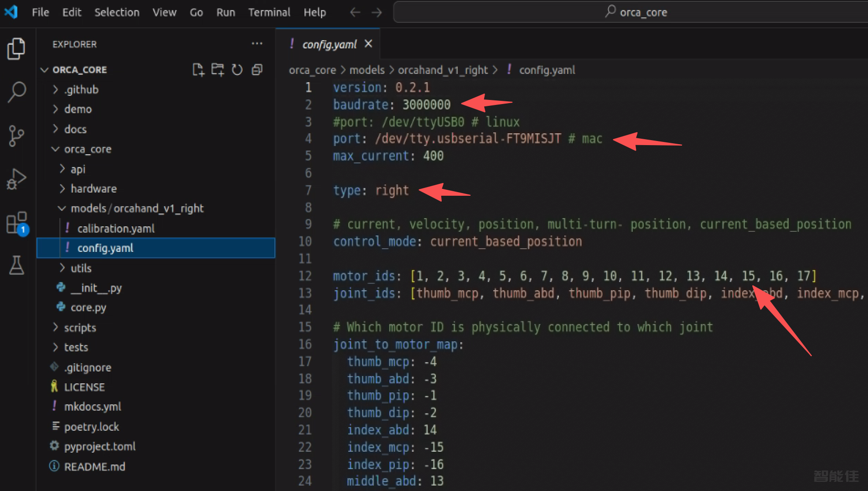
Task: Collapse all folders in Explorer
Action: pos(257,70)
